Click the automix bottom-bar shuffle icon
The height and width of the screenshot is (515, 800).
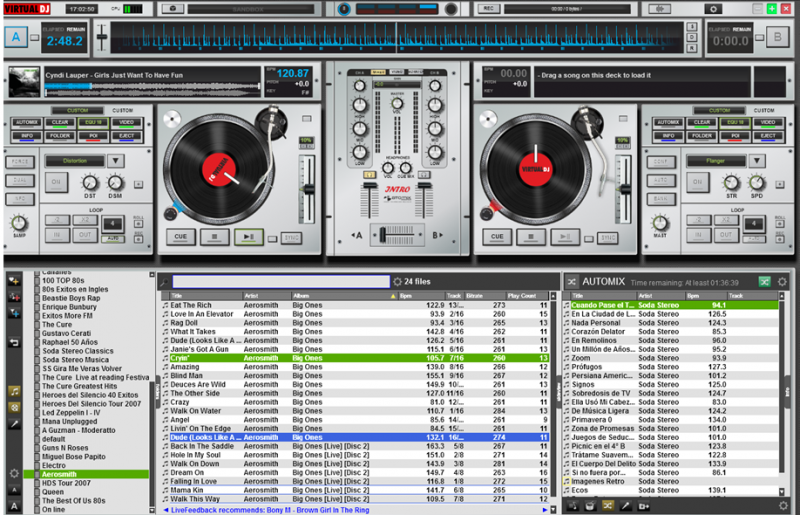608,506
